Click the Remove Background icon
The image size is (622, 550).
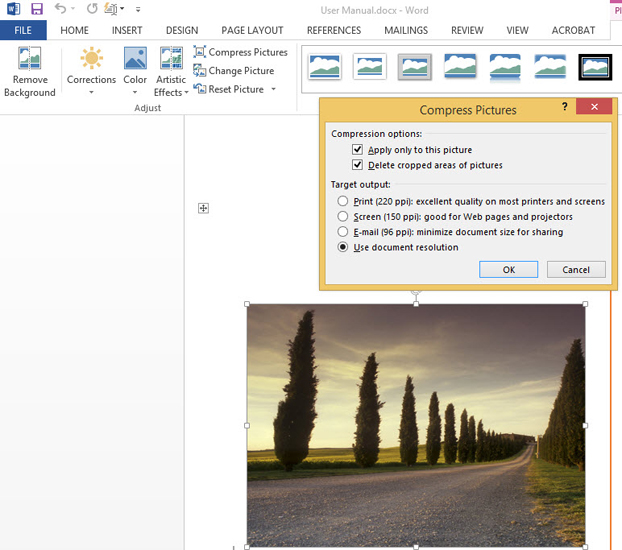tap(29, 59)
